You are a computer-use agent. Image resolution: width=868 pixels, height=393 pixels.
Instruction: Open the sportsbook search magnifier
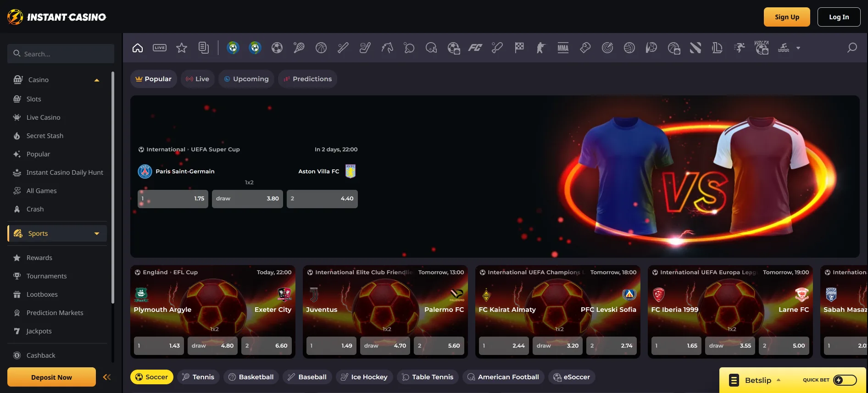(x=852, y=48)
